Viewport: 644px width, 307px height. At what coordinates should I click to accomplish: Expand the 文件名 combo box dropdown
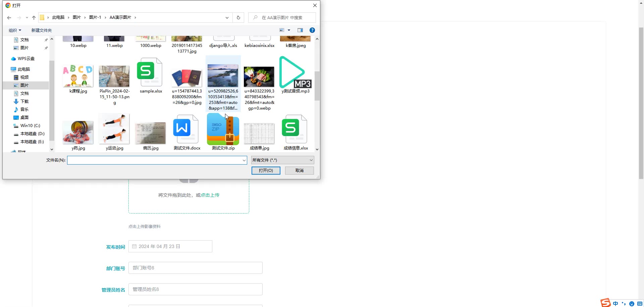pyautogui.click(x=244, y=161)
